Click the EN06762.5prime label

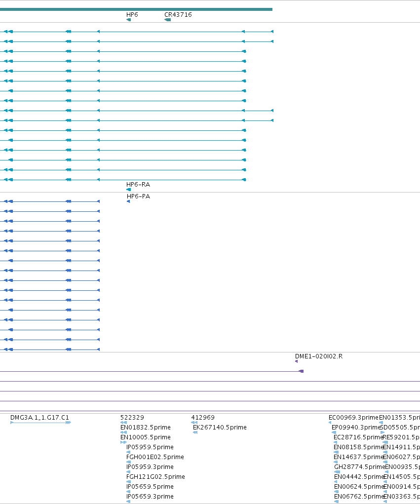359,497
